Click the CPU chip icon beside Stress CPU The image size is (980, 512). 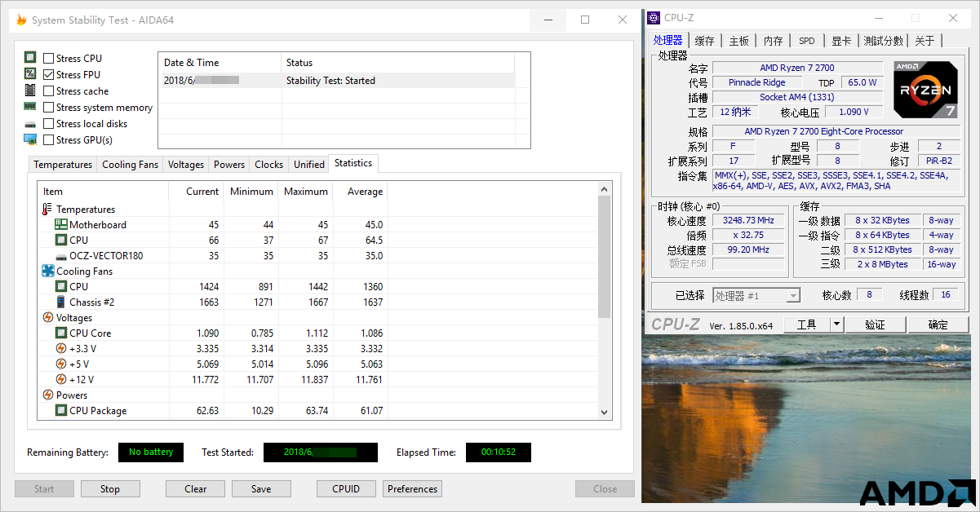tap(30, 58)
